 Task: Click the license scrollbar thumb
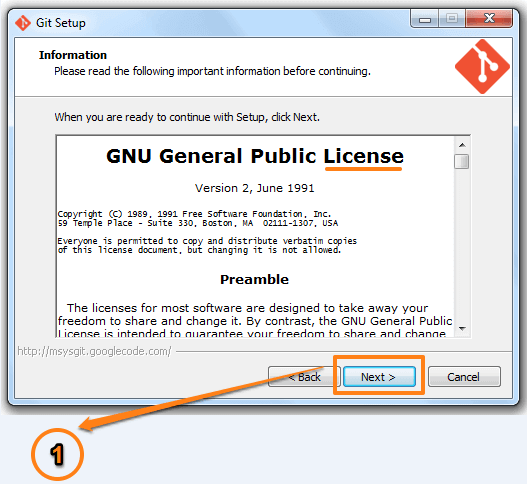[x=462, y=161]
